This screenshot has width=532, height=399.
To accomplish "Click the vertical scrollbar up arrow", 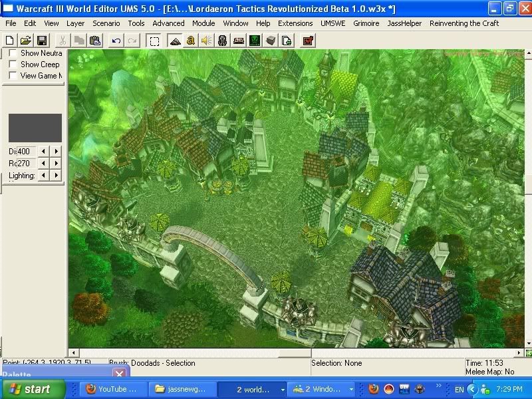I will click(x=529, y=54).
